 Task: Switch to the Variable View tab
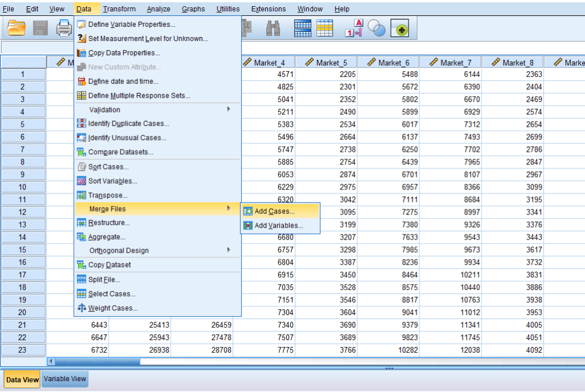pyautogui.click(x=65, y=379)
